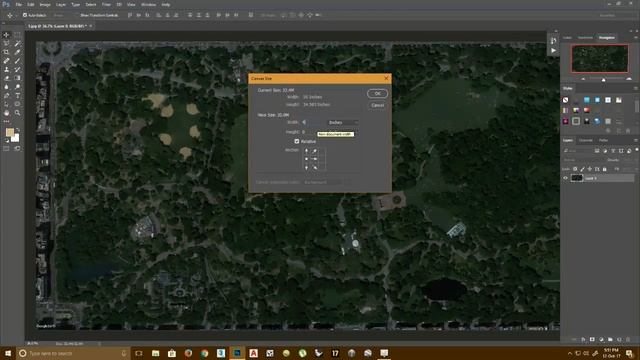
Task: Open the Auto-Select target dropdown
Action: pyautogui.click(x=62, y=15)
